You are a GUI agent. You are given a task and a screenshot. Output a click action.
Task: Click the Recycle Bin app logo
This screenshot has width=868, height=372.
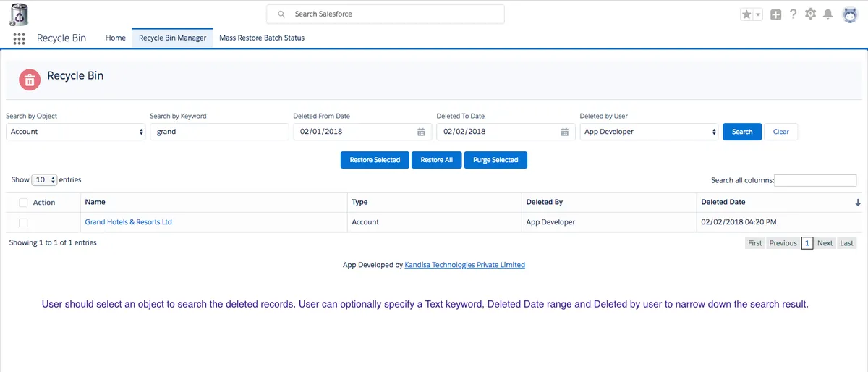pos(19,13)
